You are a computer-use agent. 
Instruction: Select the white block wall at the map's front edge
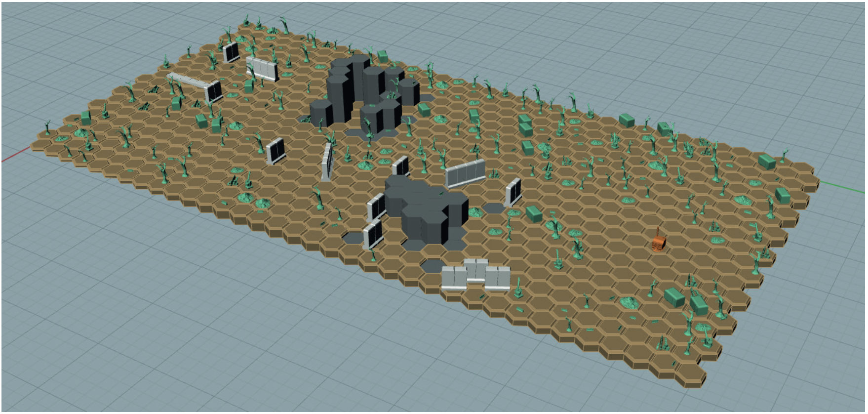pyautogui.click(x=476, y=274)
